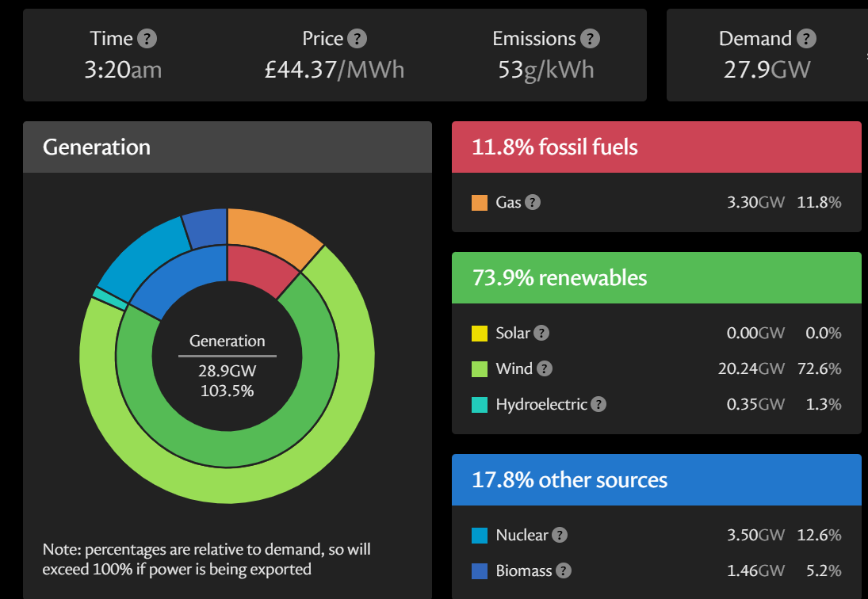Open the Gas help question mark
The width and height of the screenshot is (868, 599).
coord(533,202)
